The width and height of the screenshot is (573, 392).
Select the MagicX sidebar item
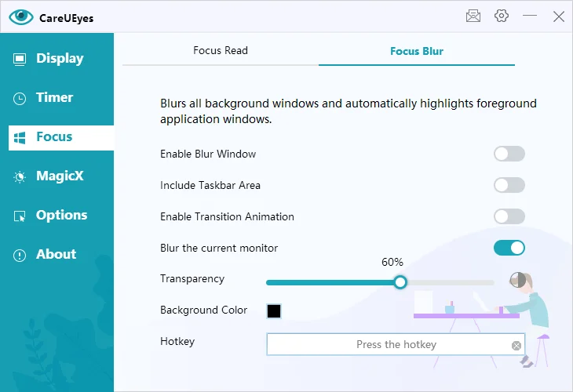point(59,176)
